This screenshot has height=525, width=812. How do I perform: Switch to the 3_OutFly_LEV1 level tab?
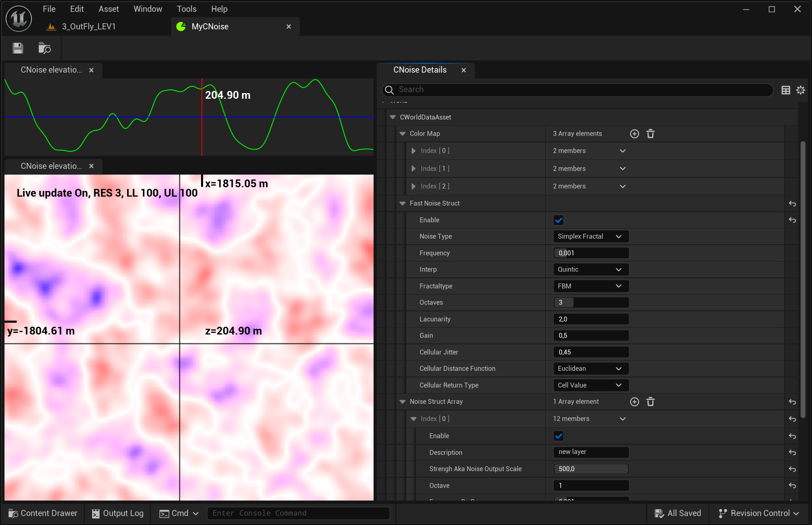tap(89, 27)
